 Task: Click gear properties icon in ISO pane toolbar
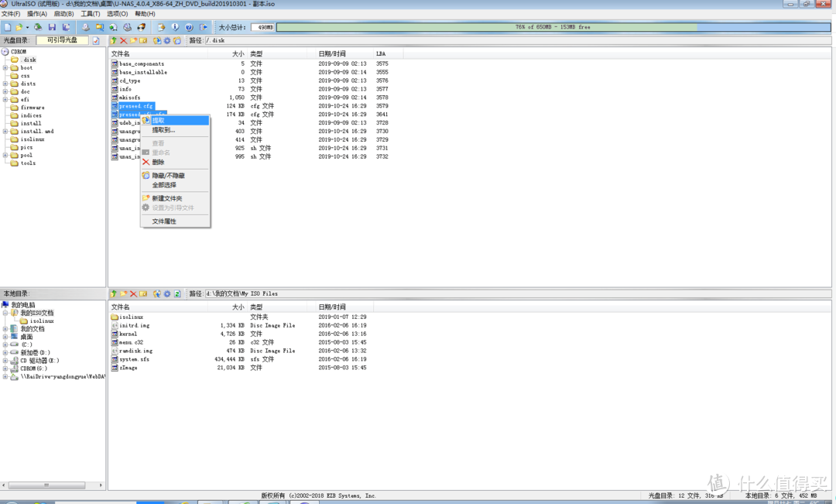(x=167, y=40)
